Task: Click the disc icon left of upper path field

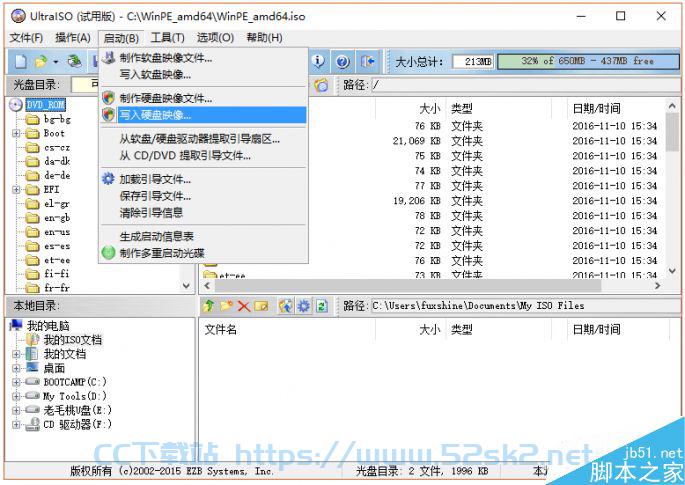Action: tap(321, 85)
